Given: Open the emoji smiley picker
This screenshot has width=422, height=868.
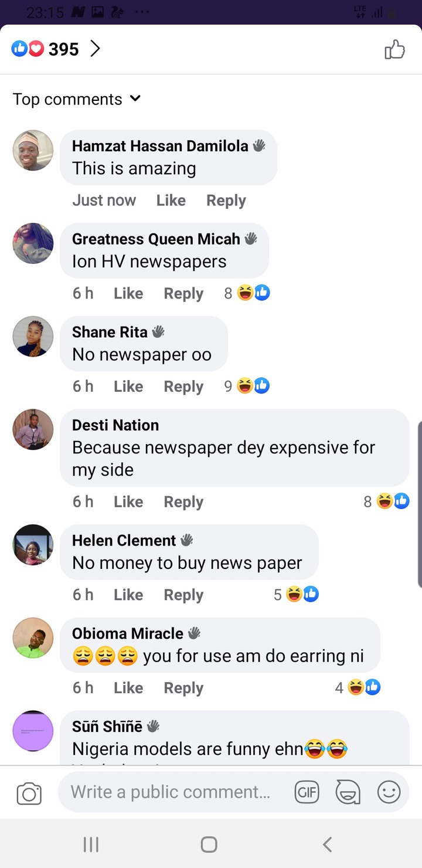Looking at the screenshot, I should (389, 792).
